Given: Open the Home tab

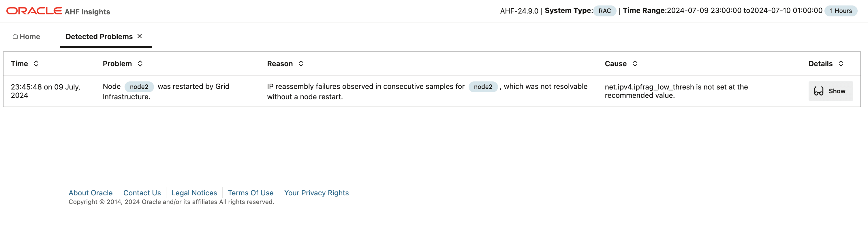Looking at the screenshot, I should (x=26, y=36).
